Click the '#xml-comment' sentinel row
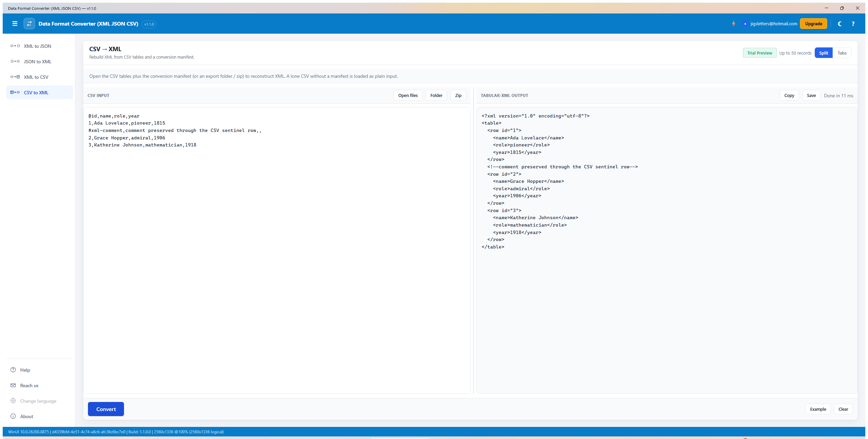 175,130
